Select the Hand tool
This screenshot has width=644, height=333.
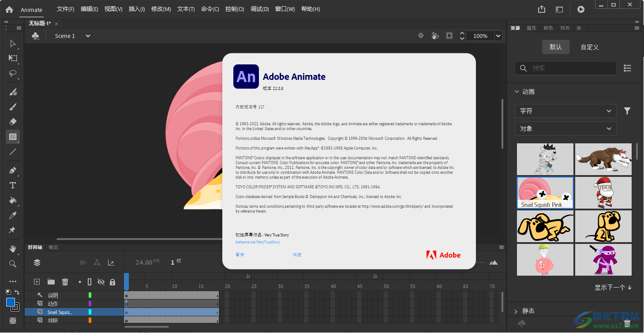click(13, 249)
